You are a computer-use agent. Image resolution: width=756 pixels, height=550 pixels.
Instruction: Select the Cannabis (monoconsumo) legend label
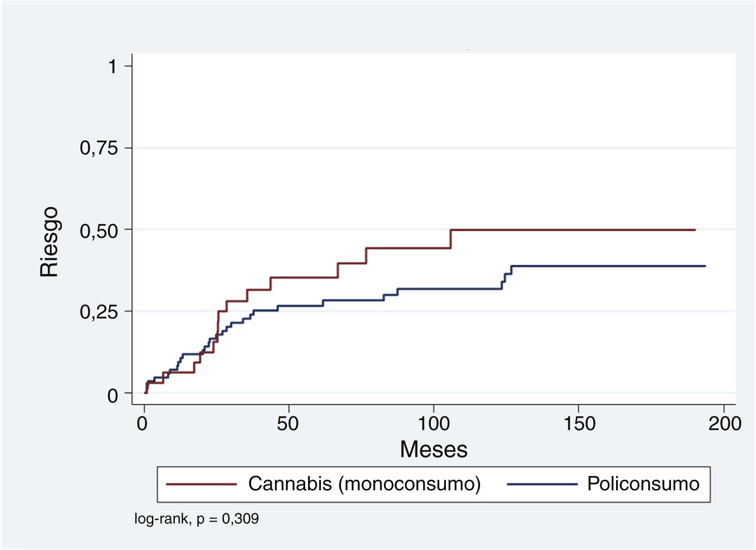click(364, 484)
